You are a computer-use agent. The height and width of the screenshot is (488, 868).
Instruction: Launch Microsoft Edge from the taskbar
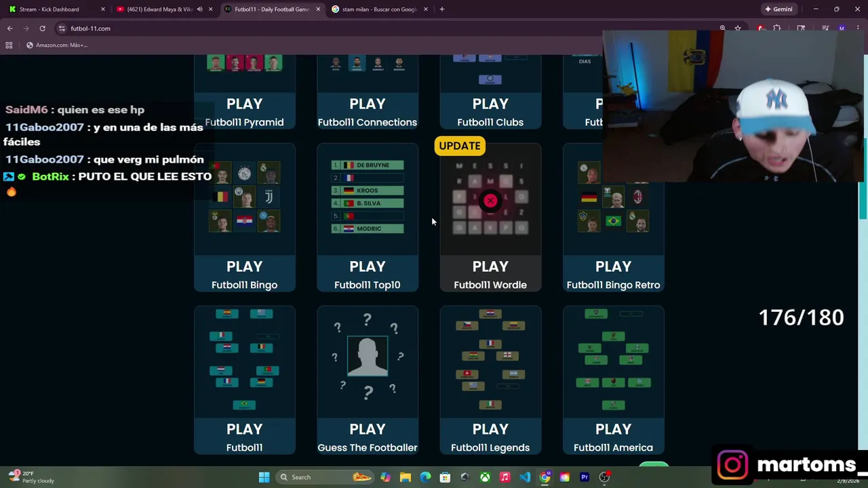[425, 477]
